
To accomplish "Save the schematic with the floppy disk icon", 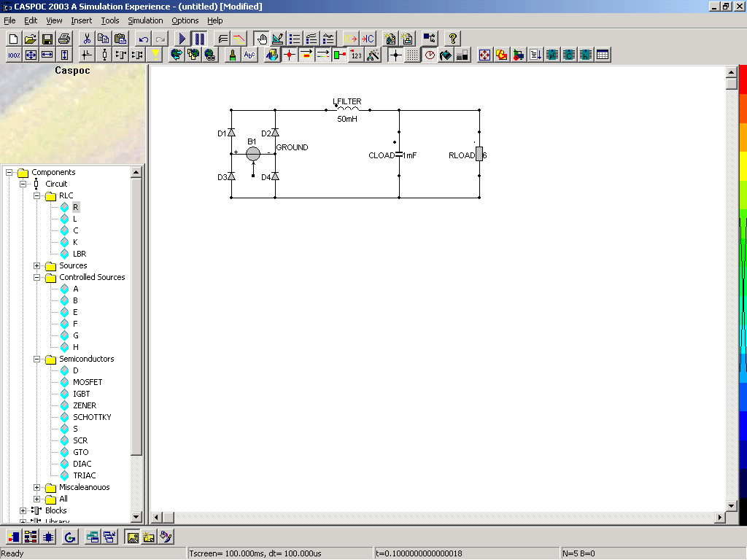I will tap(47, 39).
